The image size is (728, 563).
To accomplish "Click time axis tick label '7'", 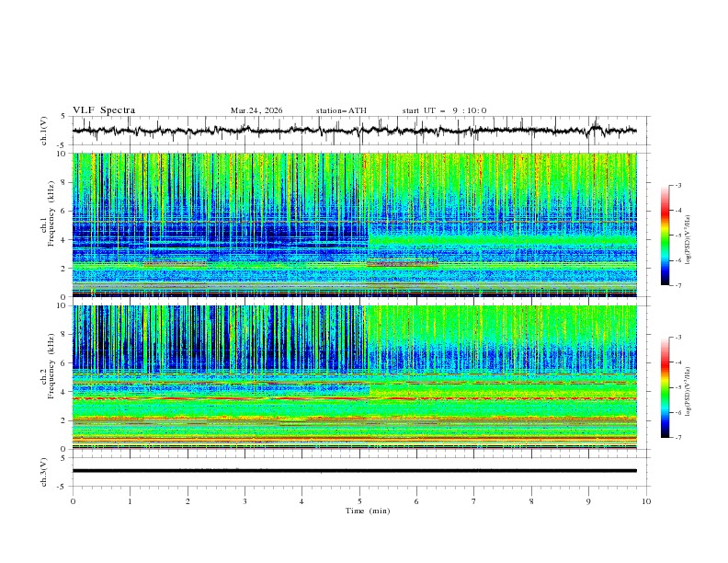I will pos(474,501).
